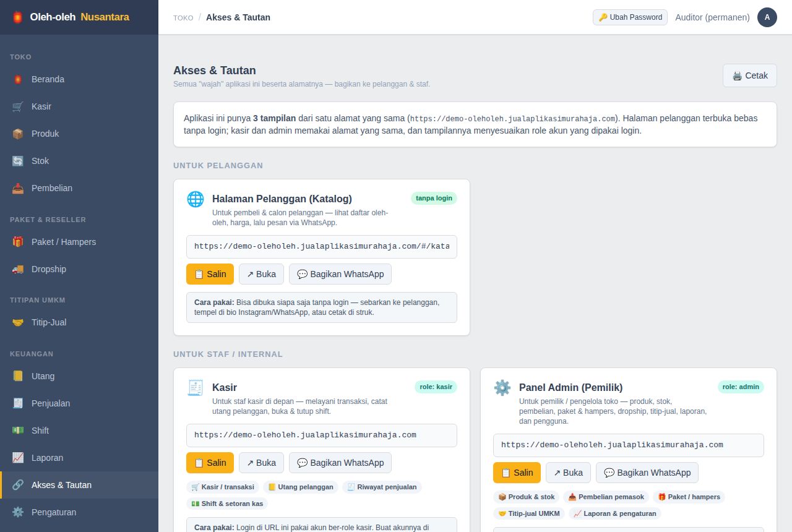Click the Produk box icon
Screen dimensions: 792x532
[x=18, y=134]
